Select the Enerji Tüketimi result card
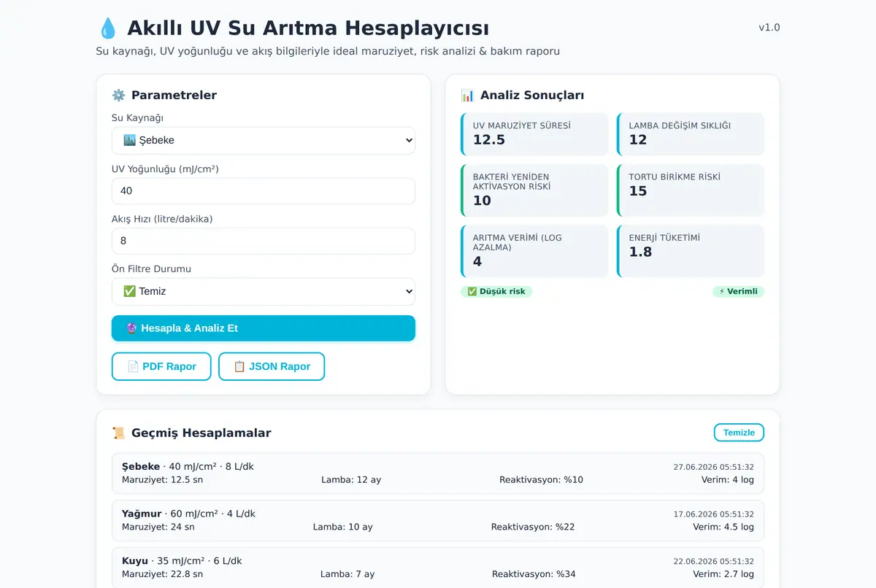 (x=691, y=251)
